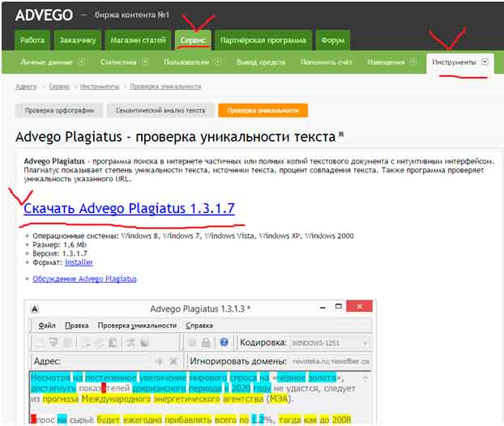Click the orange Проверка уникальности button

click(263, 110)
